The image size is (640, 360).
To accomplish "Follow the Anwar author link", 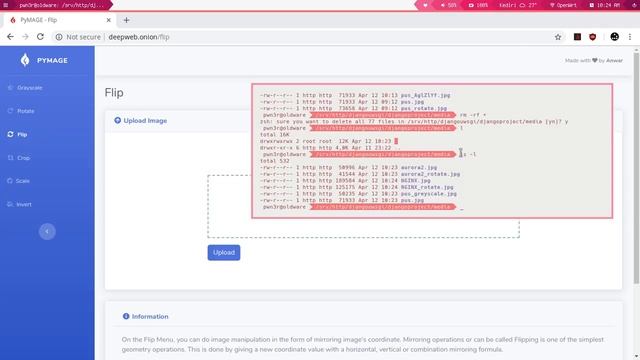I will [x=614, y=60].
